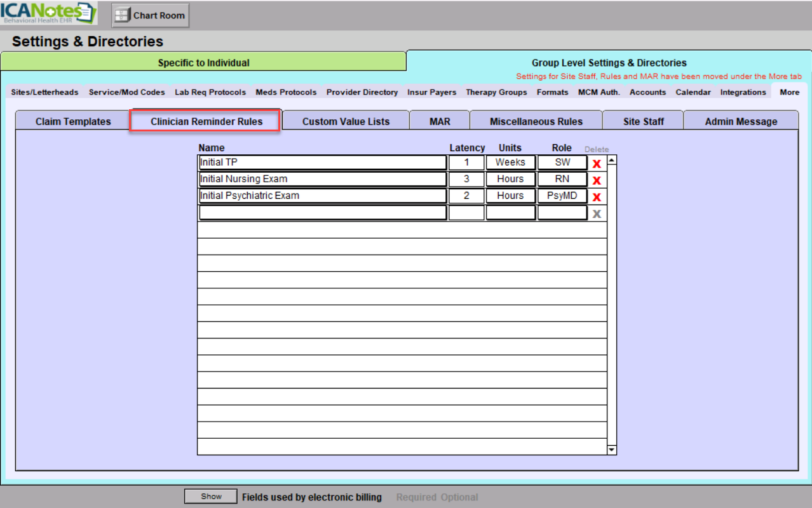Click Show fields used by electronic billing
Image resolution: width=812 pixels, height=508 pixels.
pyautogui.click(x=211, y=497)
